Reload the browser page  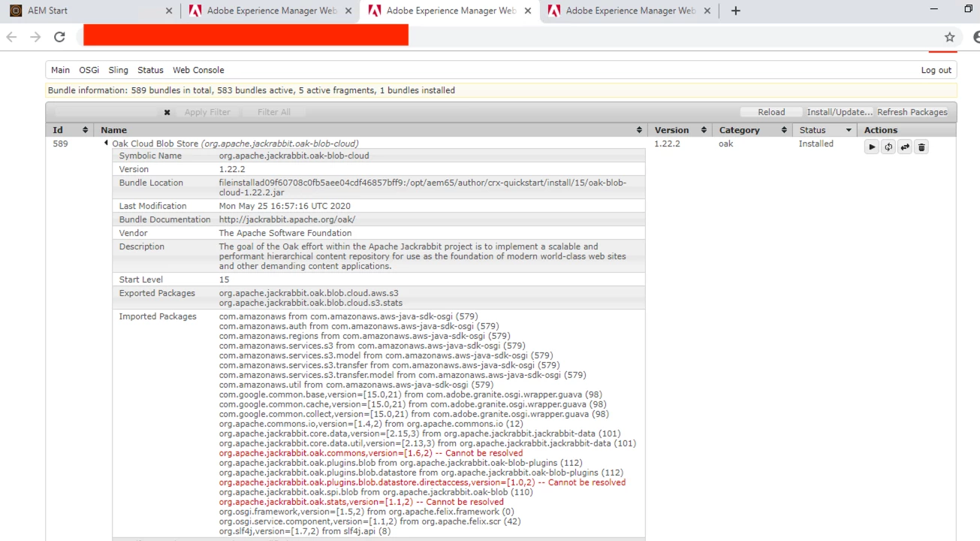point(59,37)
